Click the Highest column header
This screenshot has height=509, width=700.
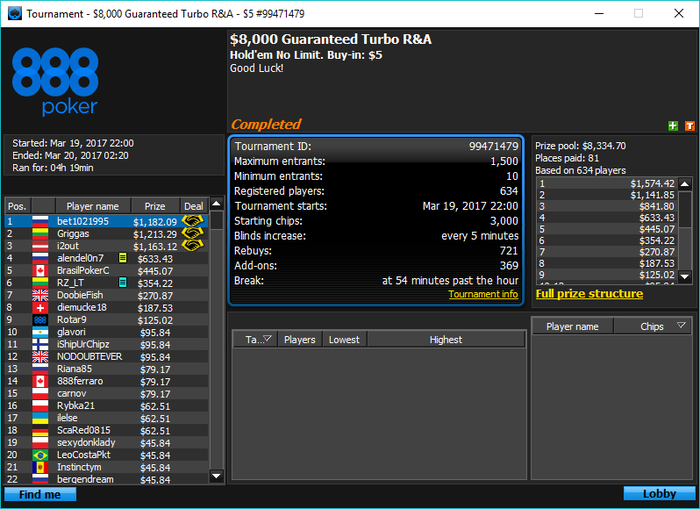click(446, 339)
